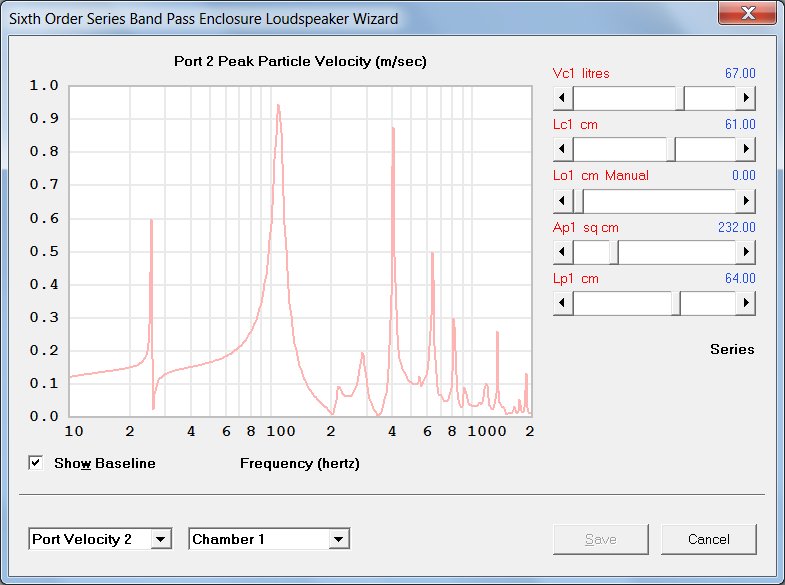Increase Ap1 sq cm with right arrow
This screenshot has width=785, height=585.
point(745,252)
